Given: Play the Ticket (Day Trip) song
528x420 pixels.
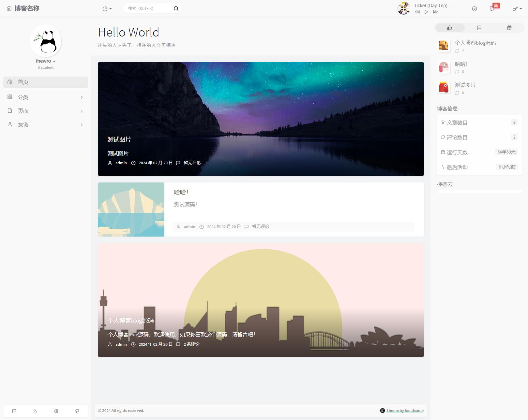Looking at the screenshot, I should point(426,12).
